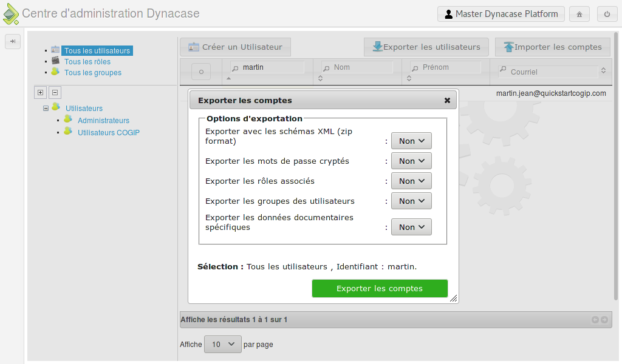Click the power logout icon
The image size is (622, 364).
click(607, 15)
